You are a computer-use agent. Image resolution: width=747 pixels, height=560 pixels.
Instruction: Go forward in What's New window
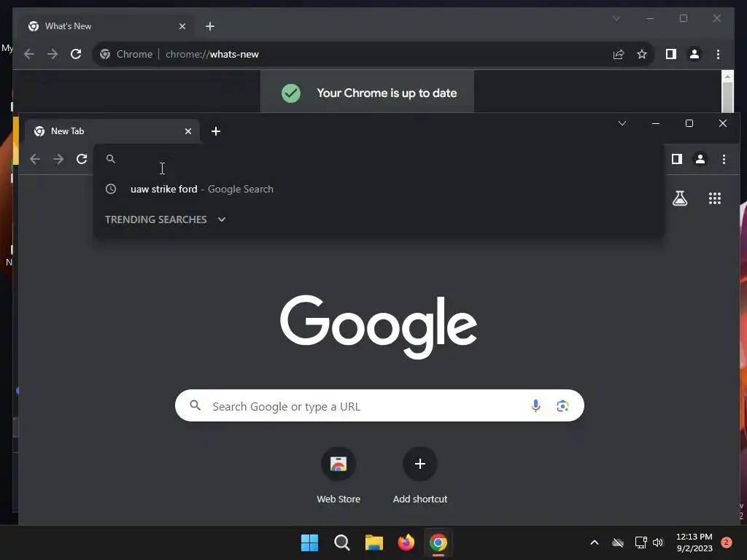coord(53,54)
